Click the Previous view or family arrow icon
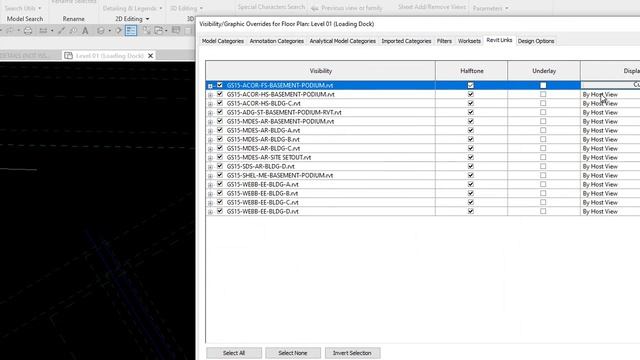The height and width of the screenshot is (360, 640). (x=315, y=8)
